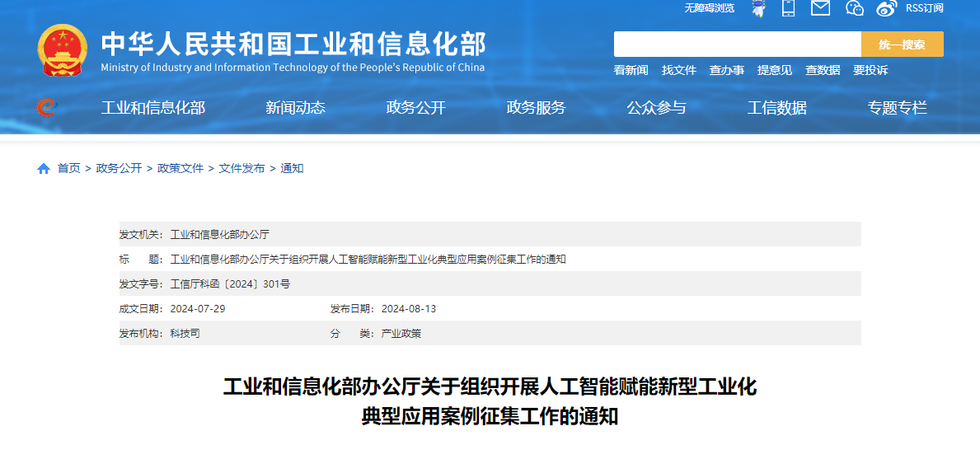The height and width of the screenshot is (459, 980).
Task: Click the home icon in breadcrumb
Action: click(x=44, y=169)
